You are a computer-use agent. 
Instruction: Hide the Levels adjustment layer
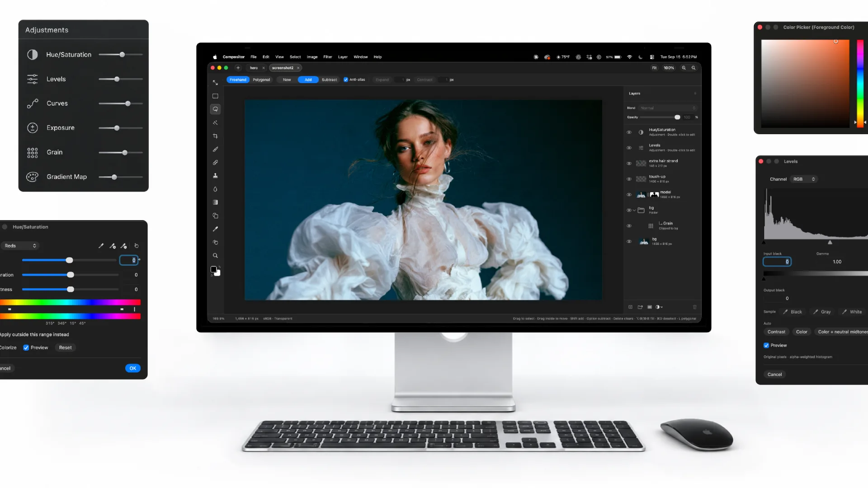tap(629, 148)
